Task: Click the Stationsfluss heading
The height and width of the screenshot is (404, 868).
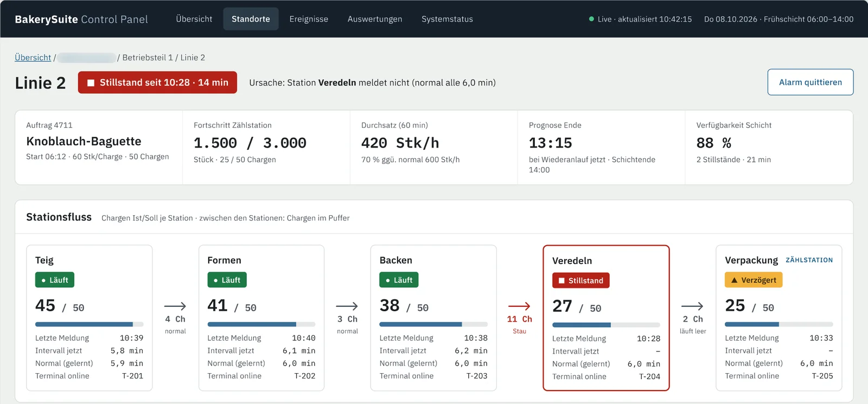Action: 59,217
